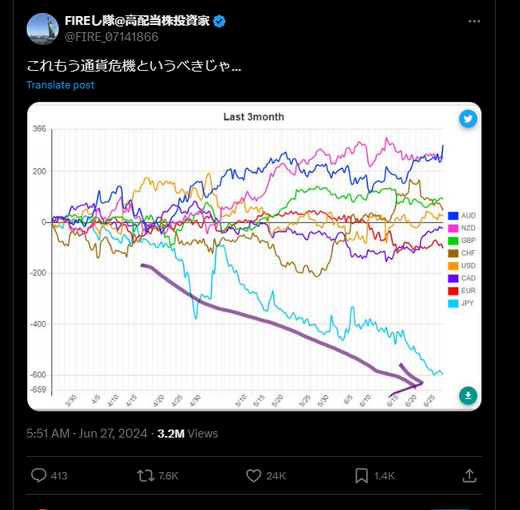
Task: Like the post with the heart icon
Action: [253, 476]
